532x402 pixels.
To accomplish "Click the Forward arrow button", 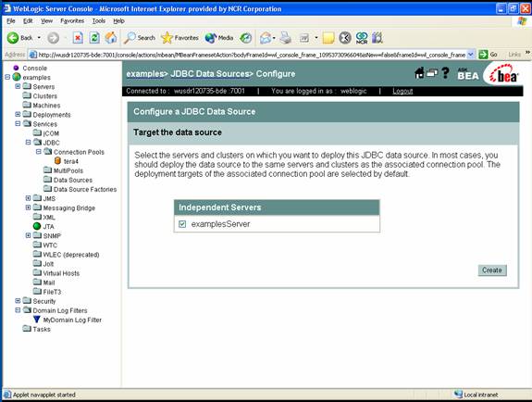I will click(53, 38).
